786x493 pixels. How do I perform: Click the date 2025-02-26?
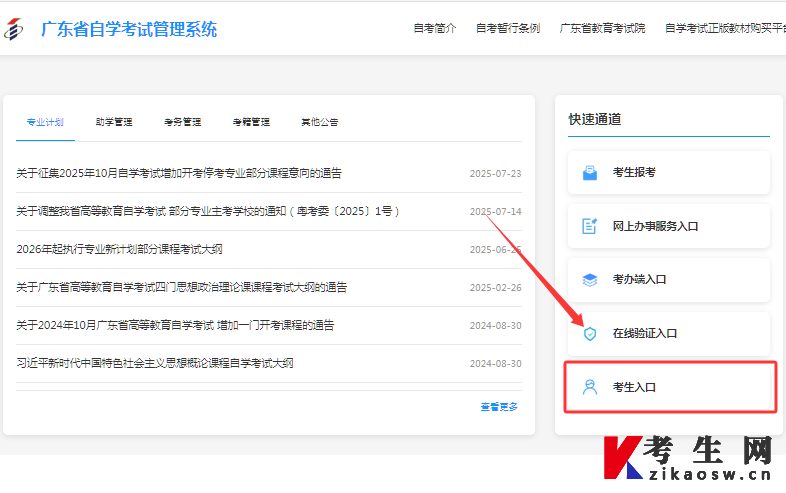495,287
